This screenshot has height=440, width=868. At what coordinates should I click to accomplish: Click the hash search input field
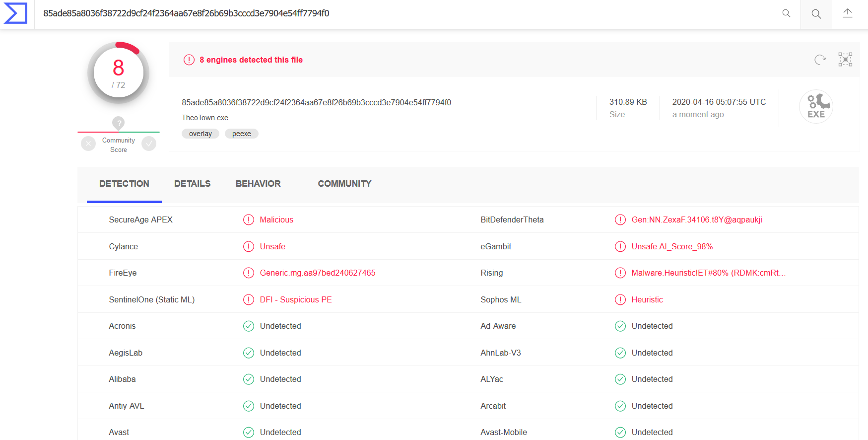click(407, 13)
